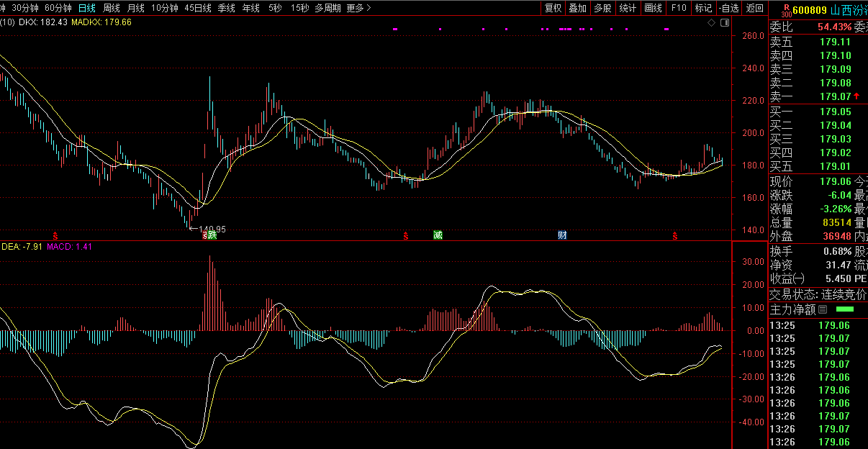Image resolution: width=868 pixels, height=449 pixels.
Task: Expand the 更多 more periods menu
Action: [x=358, y=8]
